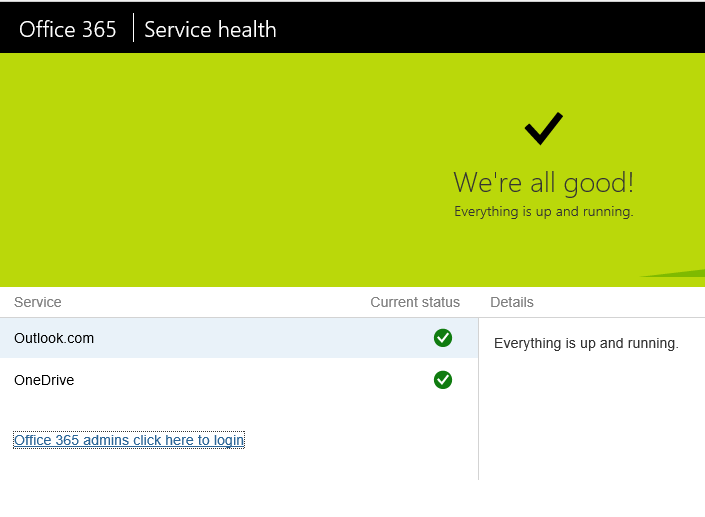Click the Service column header
This screenshot has width=705, height=517.
38,302
